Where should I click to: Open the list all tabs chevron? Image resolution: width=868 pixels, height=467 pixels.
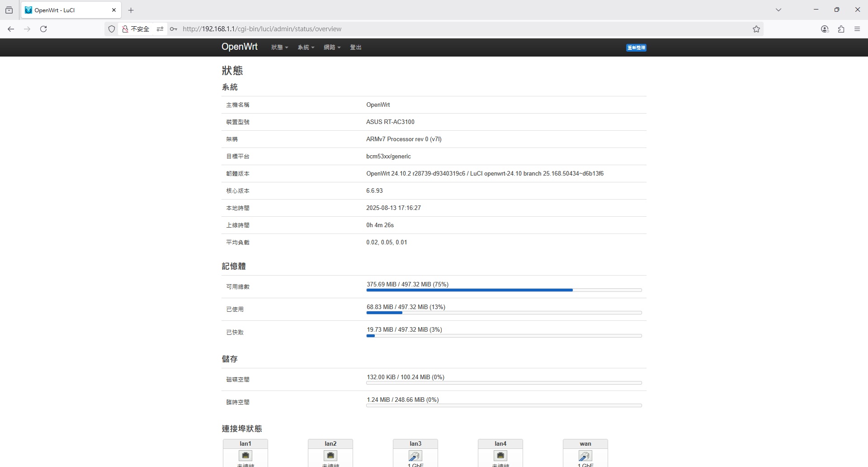pos(778,10)
